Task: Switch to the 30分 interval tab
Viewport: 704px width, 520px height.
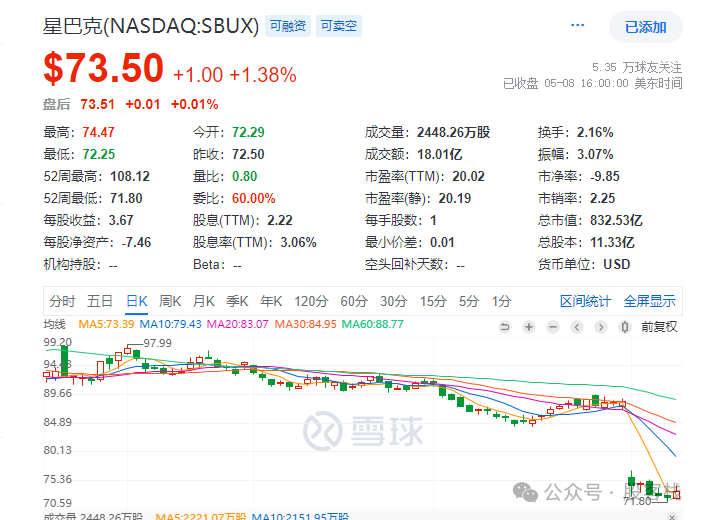Action: coord(394,301)
